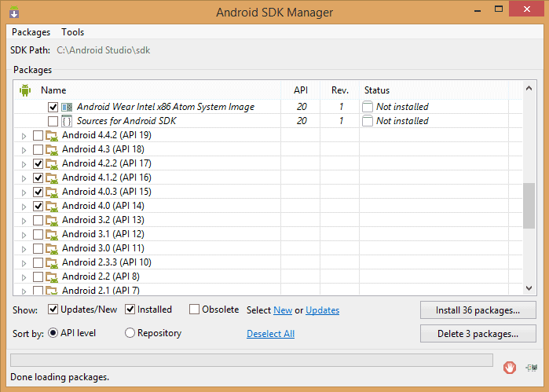Click the SDK Manager download icon in title bar
Viewport: 549px width, 392px height.
[x=14, y=12]
